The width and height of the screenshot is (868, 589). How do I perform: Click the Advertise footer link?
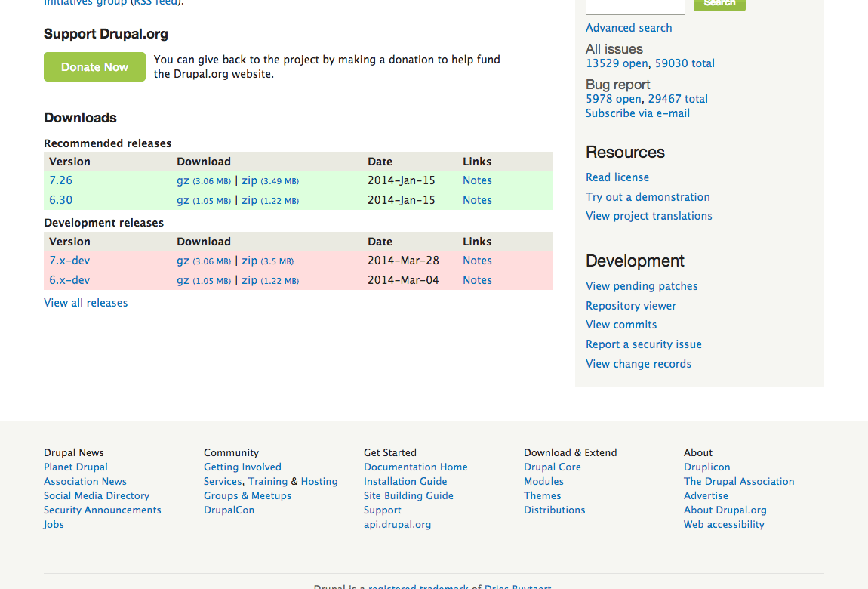click(x=706, y=495)
